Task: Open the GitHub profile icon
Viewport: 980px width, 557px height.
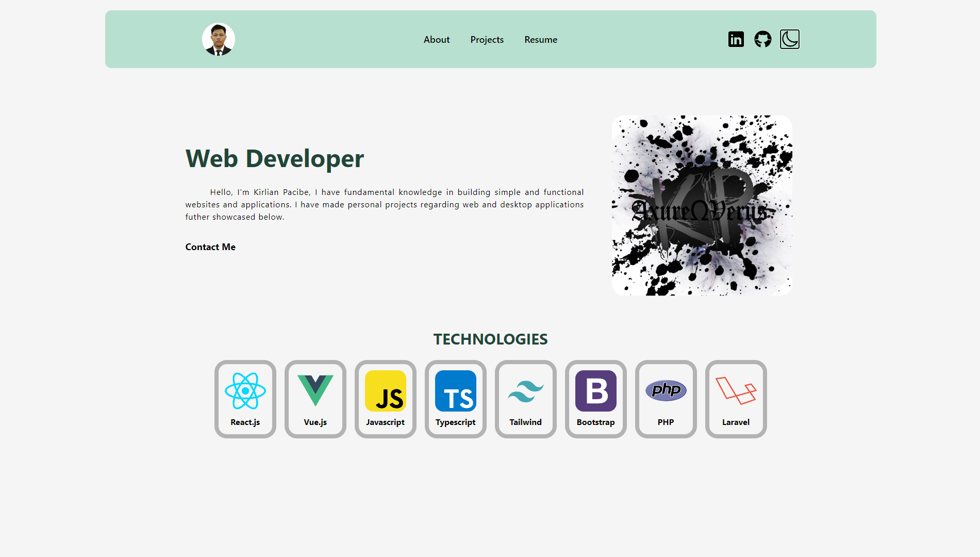Action: [x=762, y=39]
